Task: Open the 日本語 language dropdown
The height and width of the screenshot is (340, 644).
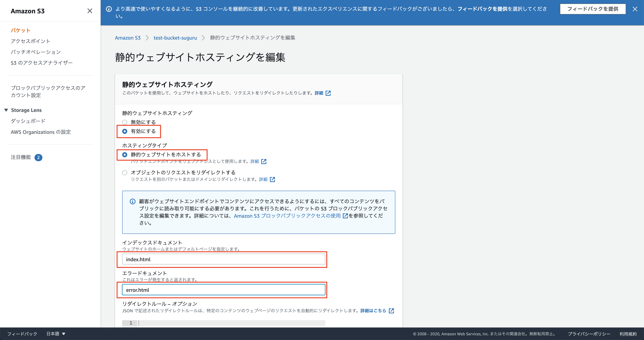Action: (56, 334)
